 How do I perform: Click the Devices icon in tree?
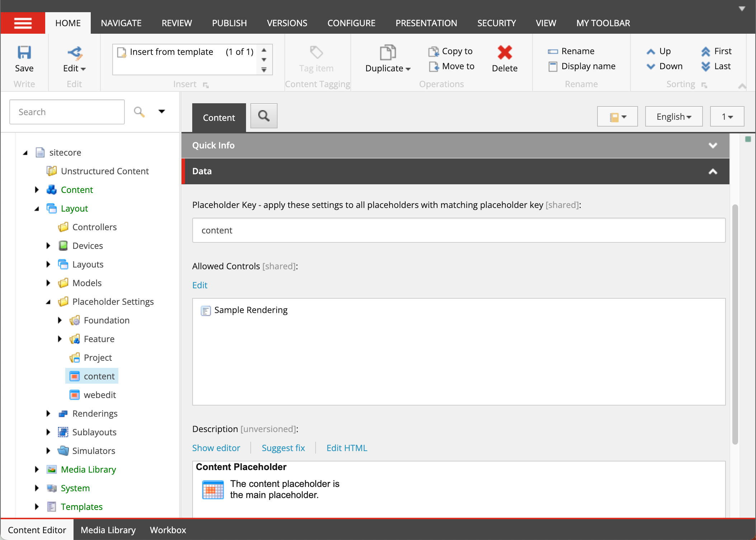(63, 246)
